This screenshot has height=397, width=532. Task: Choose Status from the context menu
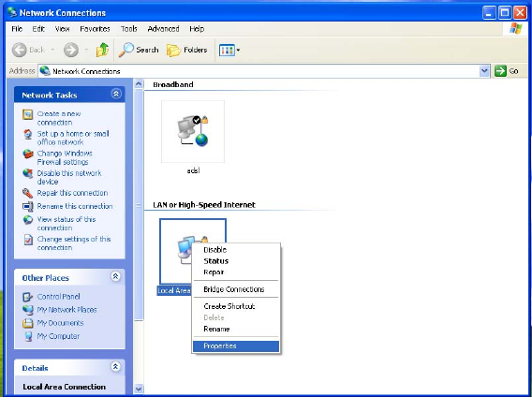236,261
